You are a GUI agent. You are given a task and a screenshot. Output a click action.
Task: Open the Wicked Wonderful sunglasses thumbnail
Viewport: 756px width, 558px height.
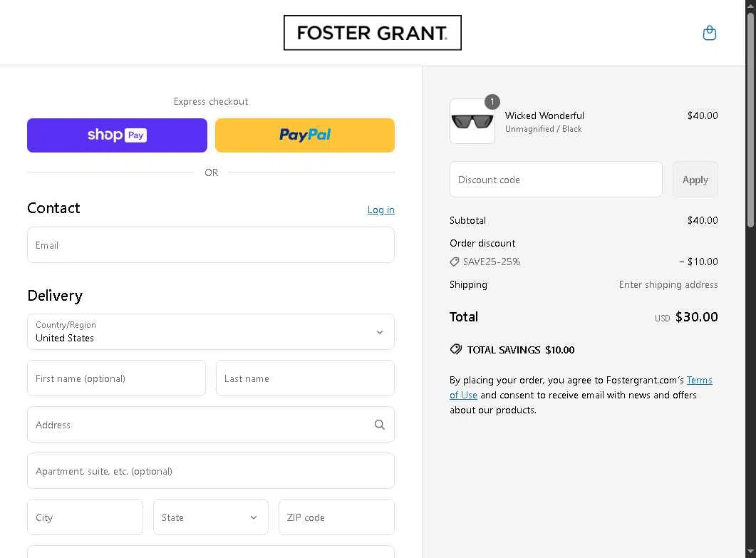pyautogui.click(x=472, y=121)
